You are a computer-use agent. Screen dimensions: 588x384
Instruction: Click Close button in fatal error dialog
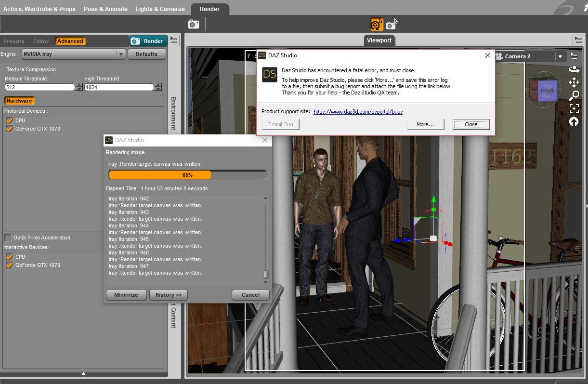tap(471, 124)
